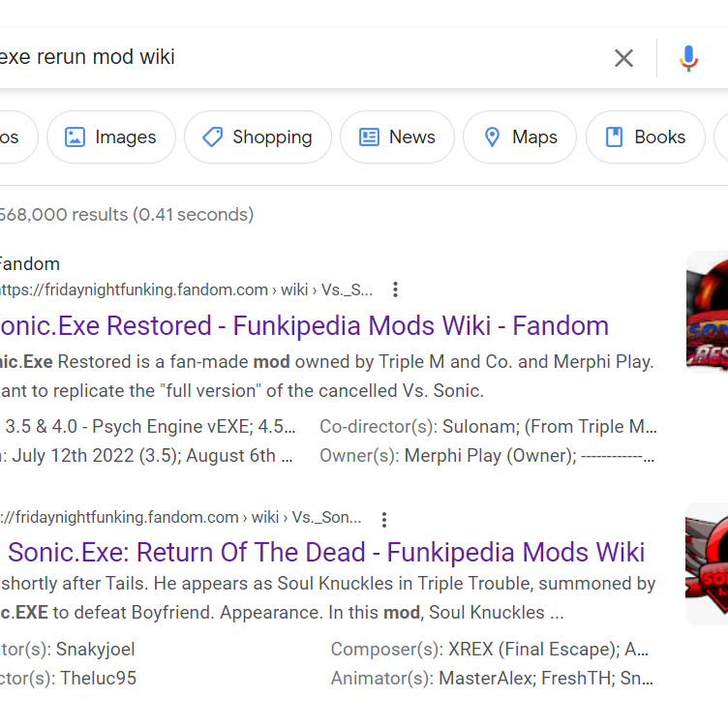Viewport: 728px width, 728px height.
Task: Click the second result's thumbnail image
Action: 707,561
